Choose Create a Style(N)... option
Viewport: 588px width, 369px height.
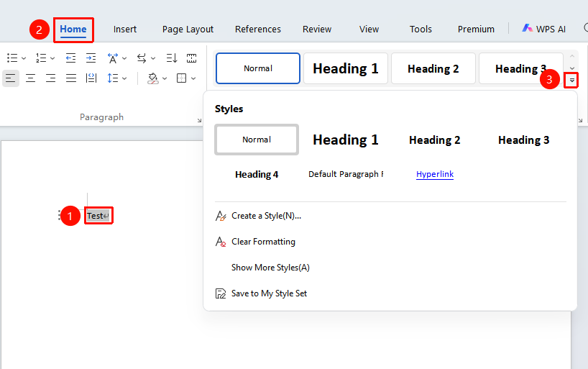coord(266,216)
